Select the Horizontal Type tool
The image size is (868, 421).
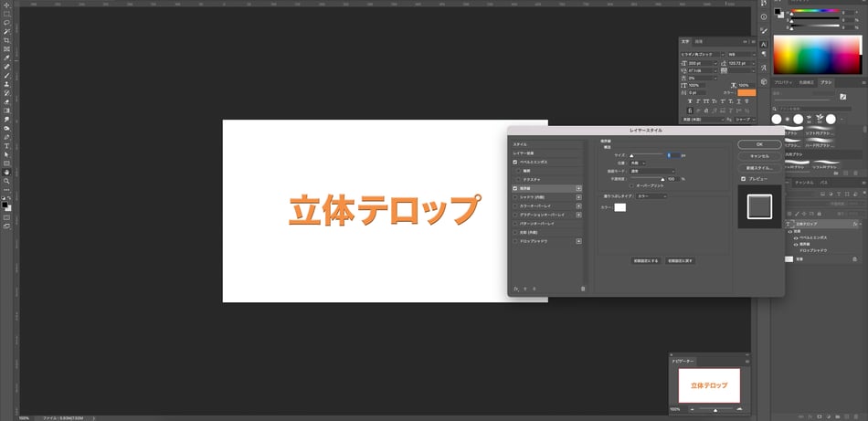6,146
